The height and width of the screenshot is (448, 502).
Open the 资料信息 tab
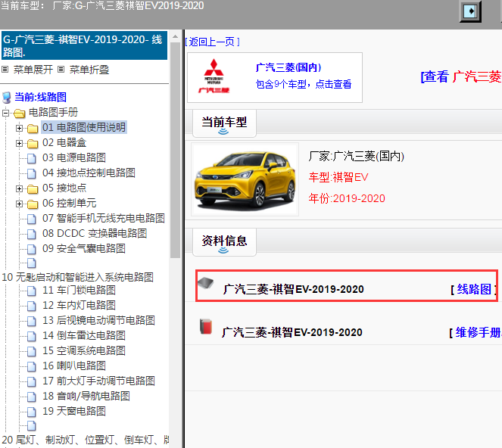(224, 242)
